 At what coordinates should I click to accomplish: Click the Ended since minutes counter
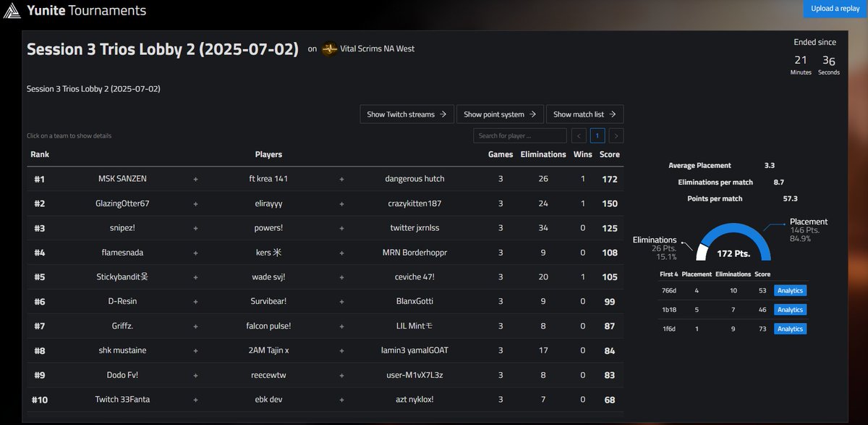(x=801, y=64)
